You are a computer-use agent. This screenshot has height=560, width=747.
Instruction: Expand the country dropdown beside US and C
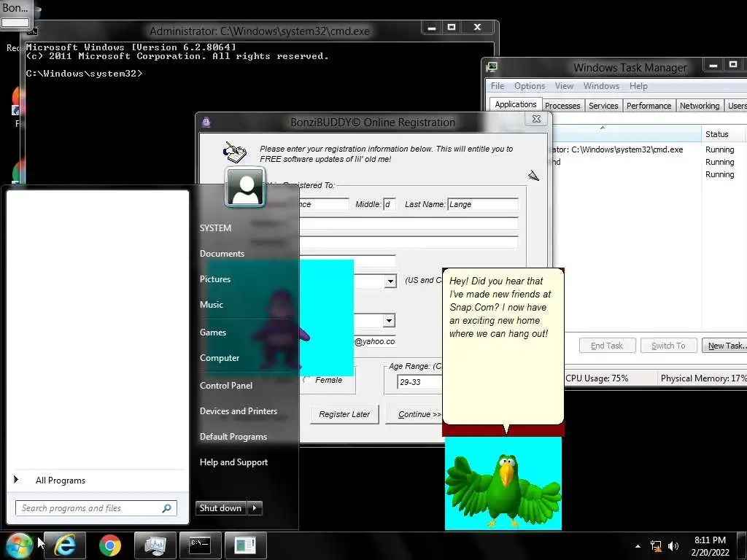click(390, 281)
